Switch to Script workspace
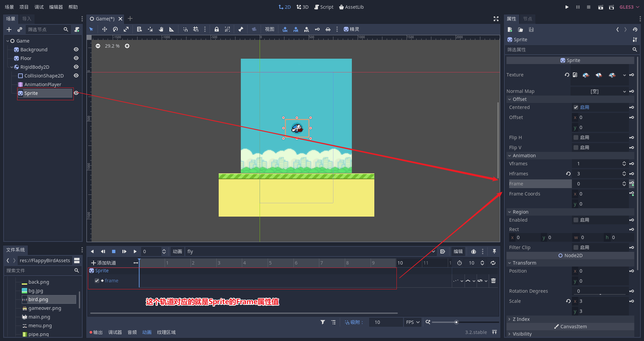The width and height of the screenshot is (644, 341). click(x=324, y=7)
